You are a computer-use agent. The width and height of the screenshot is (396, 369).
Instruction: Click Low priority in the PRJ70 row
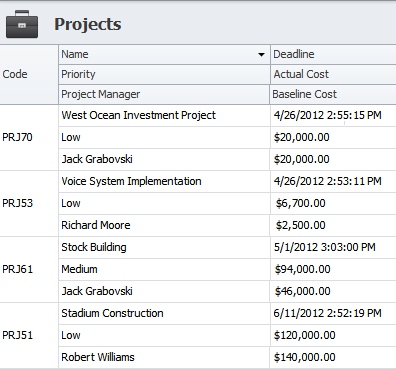click(164, 137)
